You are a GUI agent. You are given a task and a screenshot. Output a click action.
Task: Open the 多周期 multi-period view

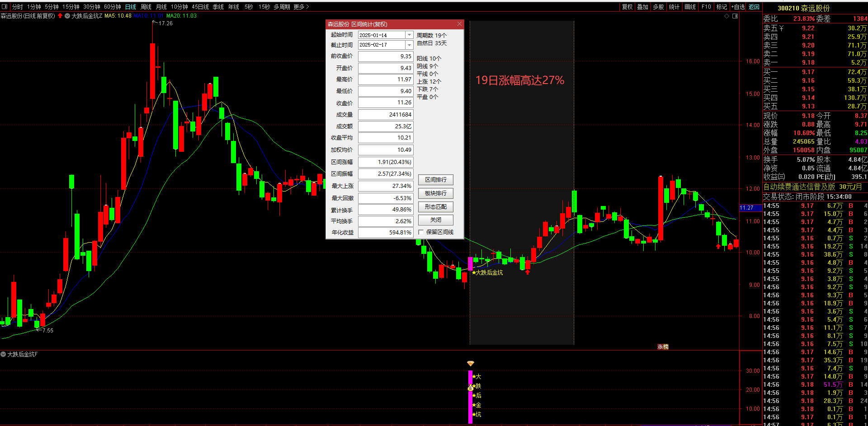pos(282,7)
